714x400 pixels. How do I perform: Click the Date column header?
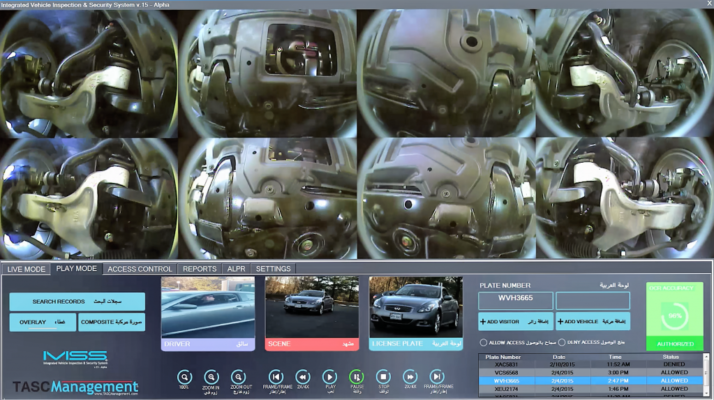559,357
